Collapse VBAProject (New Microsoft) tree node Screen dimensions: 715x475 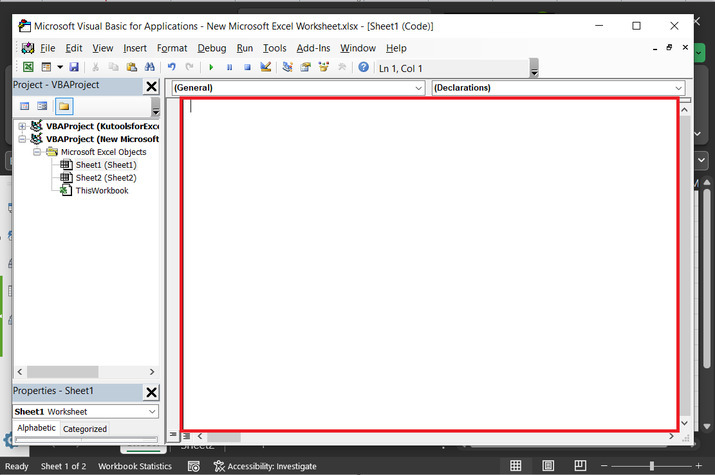22,139
